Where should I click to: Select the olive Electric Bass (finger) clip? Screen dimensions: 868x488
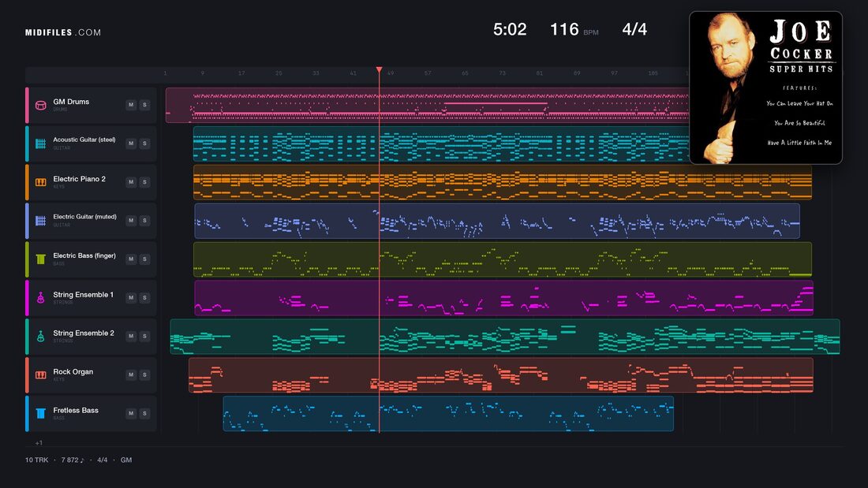pyautogui.click(x=503, y=259)
